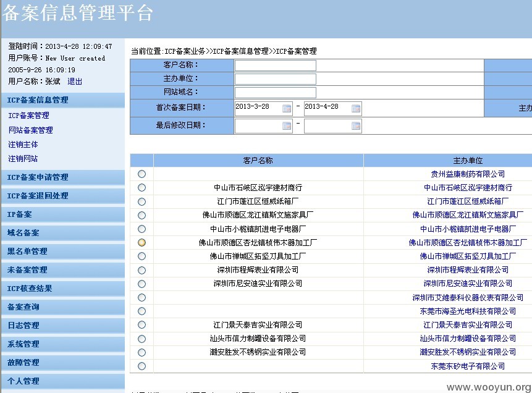The width and height of the screenshot is (532, 393).
Task: Select radio for 深圳市程辉表业有限公司 row
Action: [x=142, y=270]
